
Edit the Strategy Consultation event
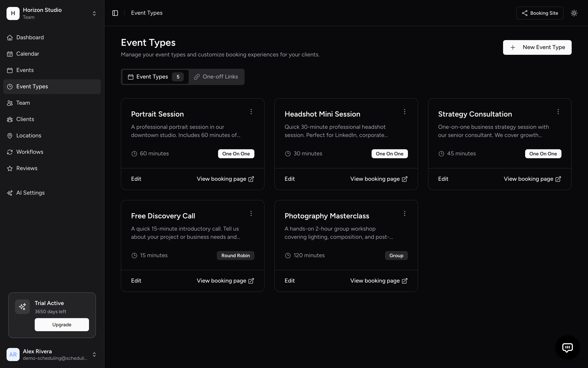[443, 179]
